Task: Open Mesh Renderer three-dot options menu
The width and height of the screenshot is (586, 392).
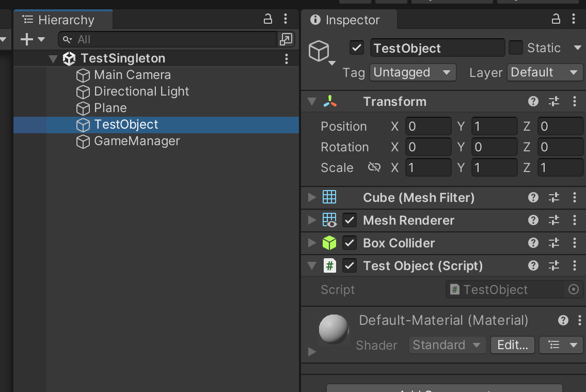Action: click(575, 221)
